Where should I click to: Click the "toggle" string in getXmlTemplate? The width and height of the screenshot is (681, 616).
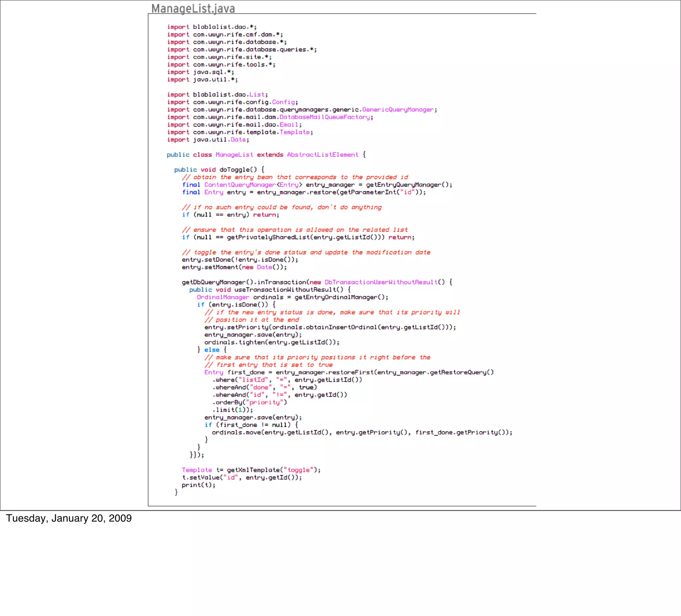click(298, 470)
